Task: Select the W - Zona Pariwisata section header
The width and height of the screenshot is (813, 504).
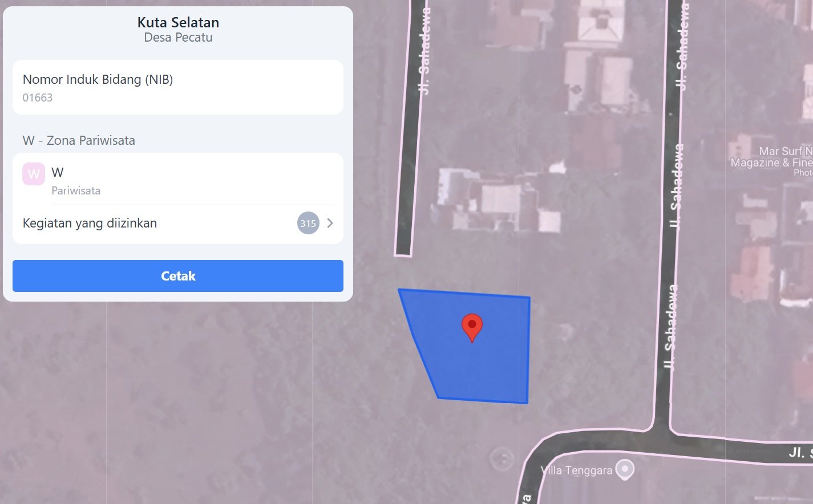Action: (x=79, y=140)
